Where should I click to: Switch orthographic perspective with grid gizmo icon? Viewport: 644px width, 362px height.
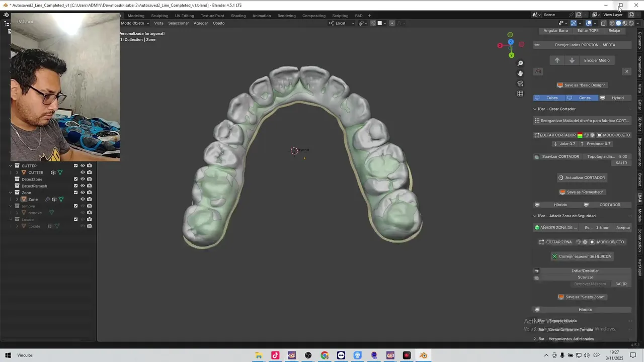coord(520,94)
